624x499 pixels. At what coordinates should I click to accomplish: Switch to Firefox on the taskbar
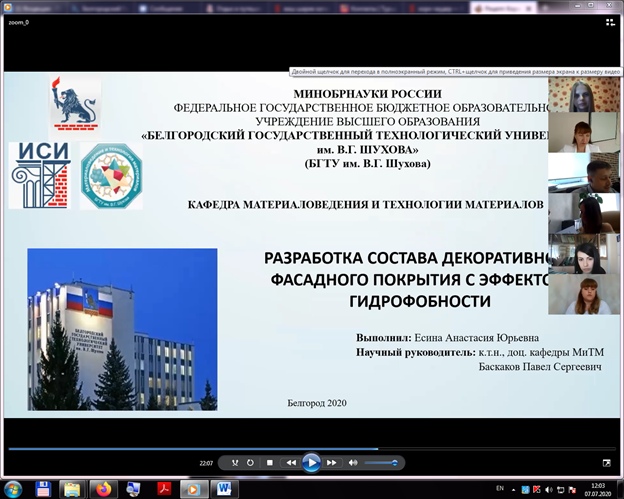tap(103, 489)
